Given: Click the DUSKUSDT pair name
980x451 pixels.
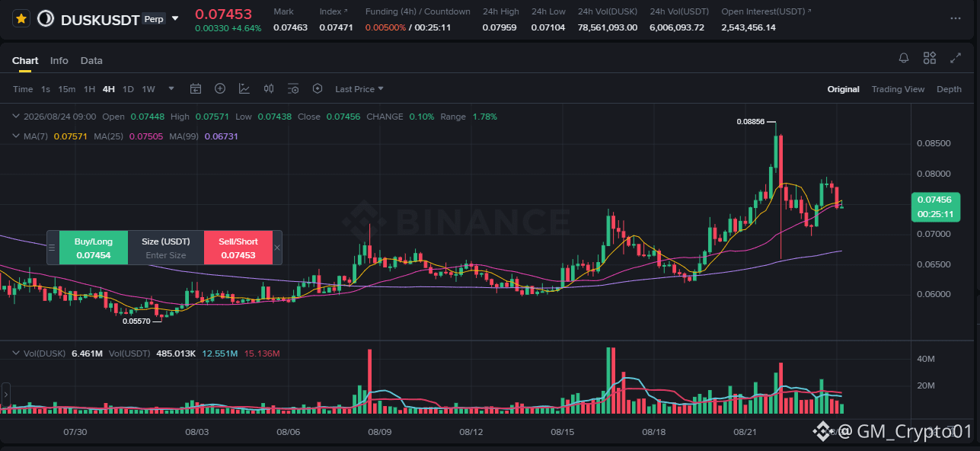Looking at the screenshot, I should 100,18.
